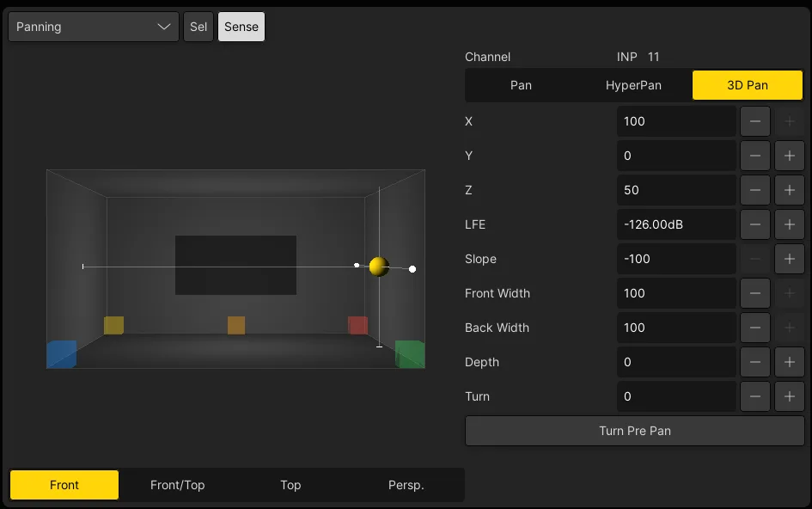Click the Turn value field
This screenshot has height=509, width=812.
[x=676, y=396]
